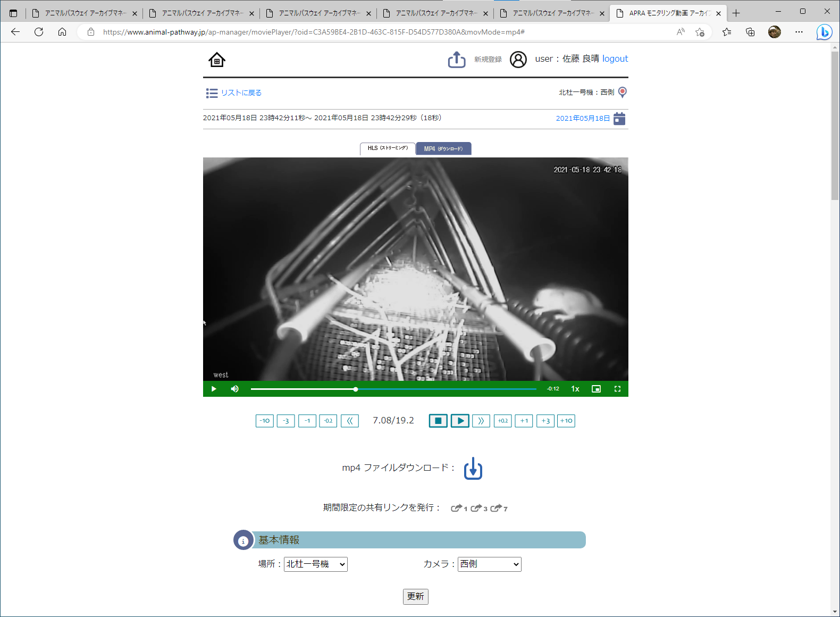Enable picture-in-picture mode
840x617 pixels.
[x=597, y=389]
